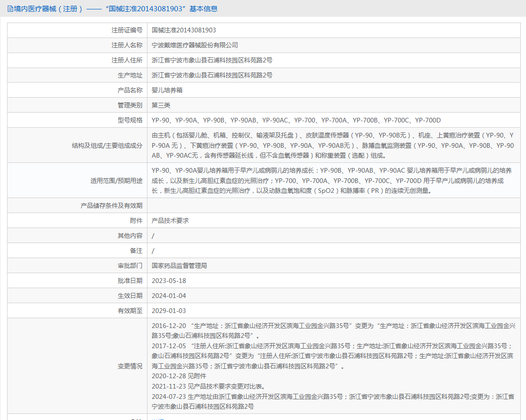Select the entry 2021-11-23 见产品技术要求变更对比表
Image resolution: width=526 pixels, height=420 pixels.
pos(209,386)
